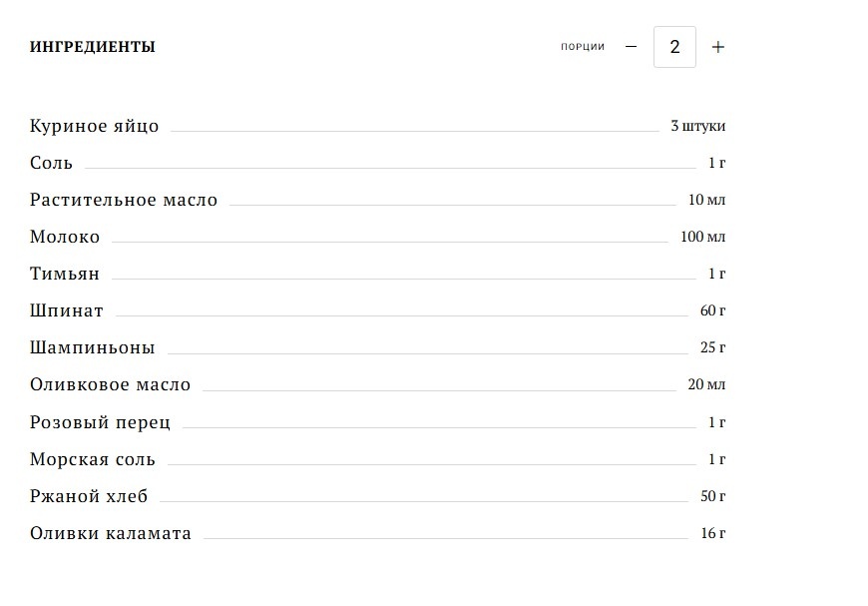The image size is (868, 606).
Task: Click the Ржаной хлеб ingredient
Action: point(89,497)
